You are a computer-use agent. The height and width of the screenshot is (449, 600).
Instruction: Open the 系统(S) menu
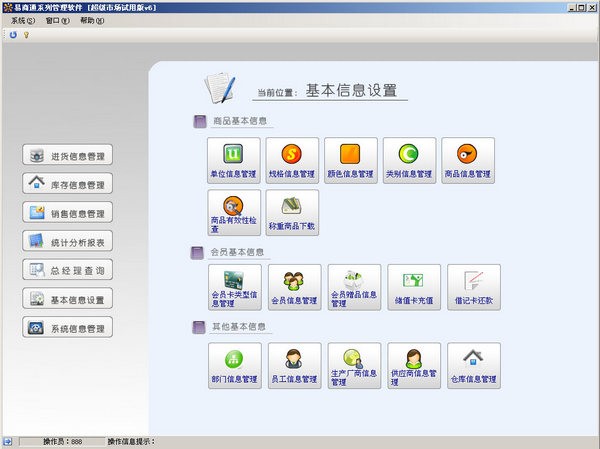(x=23, y=21)
